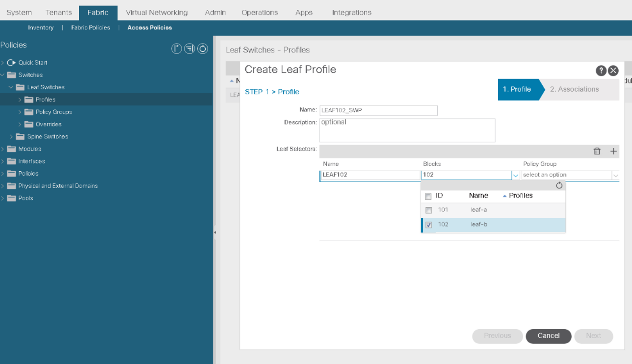Open the Policy Group dropdown
The image size is (632, 364).
click(x=615, y=175)
